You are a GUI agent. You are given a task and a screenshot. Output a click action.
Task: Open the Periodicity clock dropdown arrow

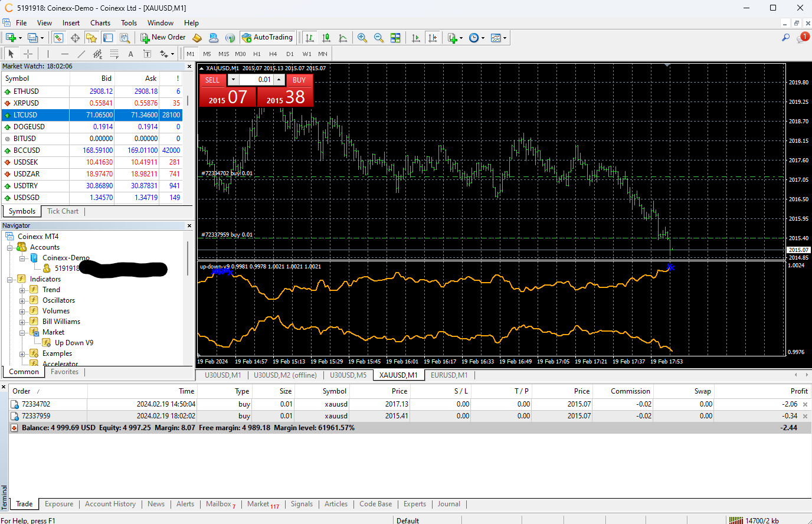[x=483, y=38]
